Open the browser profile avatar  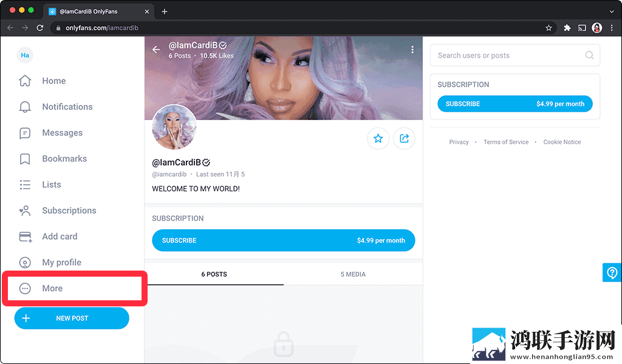pyautogui.click(x=596, y=28)
